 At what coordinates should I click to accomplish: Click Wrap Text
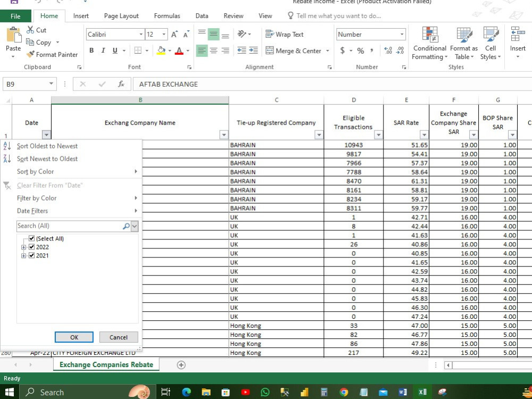[x=284, y=34]
